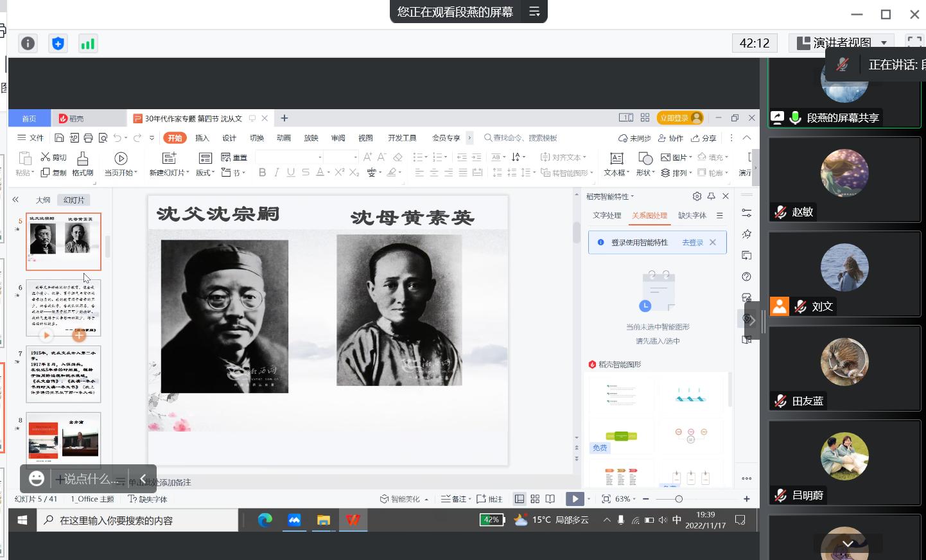Toggle normal view button in status bar
The height and width of the screenshot is (560, 926).
pos(520,499)
